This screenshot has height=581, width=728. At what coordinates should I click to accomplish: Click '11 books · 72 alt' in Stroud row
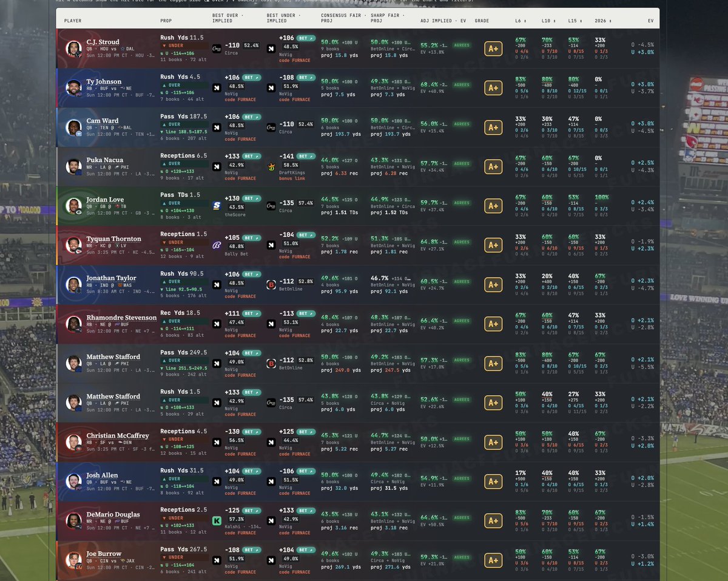tap(183, 60)
